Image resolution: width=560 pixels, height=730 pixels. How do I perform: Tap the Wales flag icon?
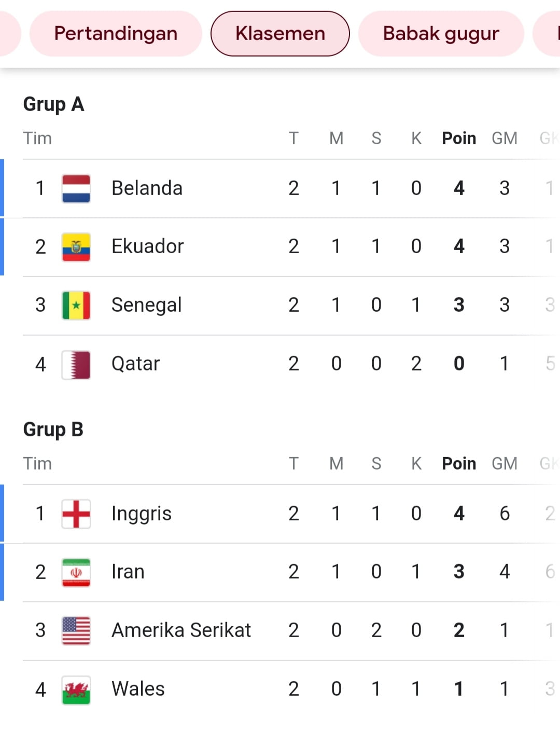[x=76, y=690]
